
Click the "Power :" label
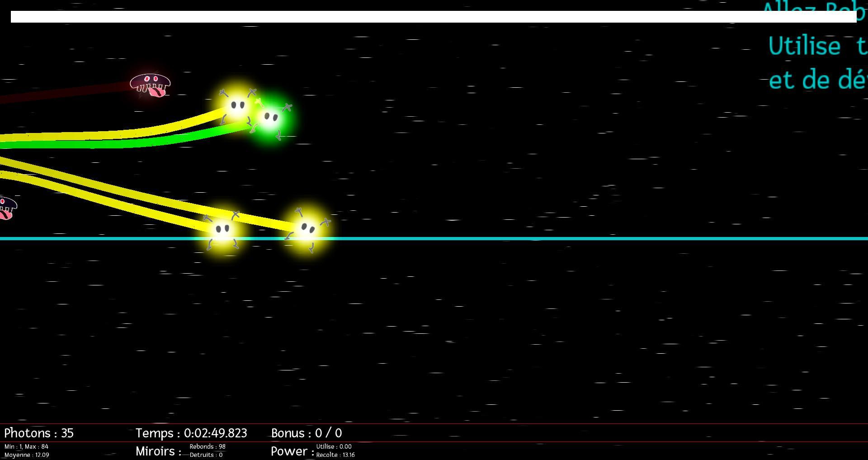point(292,451)
